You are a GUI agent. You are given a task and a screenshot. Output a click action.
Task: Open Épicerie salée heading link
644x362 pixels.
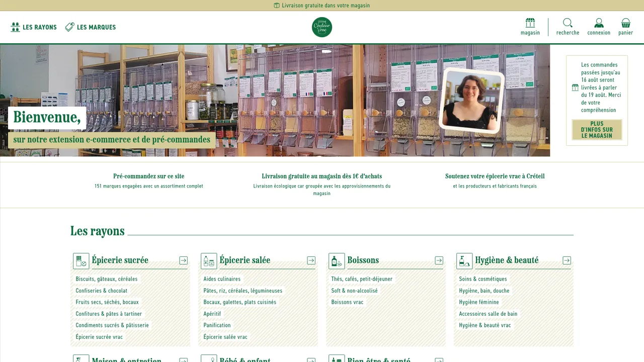pyautogui.click(x=245, y=260)
